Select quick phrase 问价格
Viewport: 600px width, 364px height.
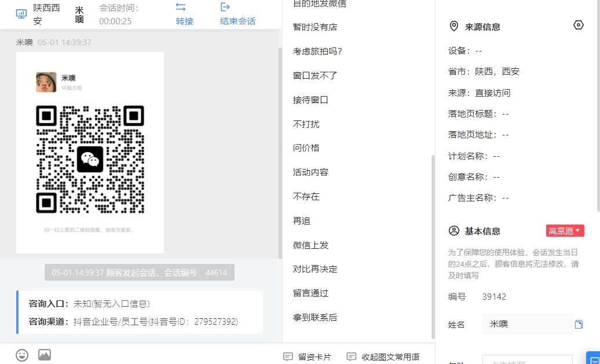[306, 148]
